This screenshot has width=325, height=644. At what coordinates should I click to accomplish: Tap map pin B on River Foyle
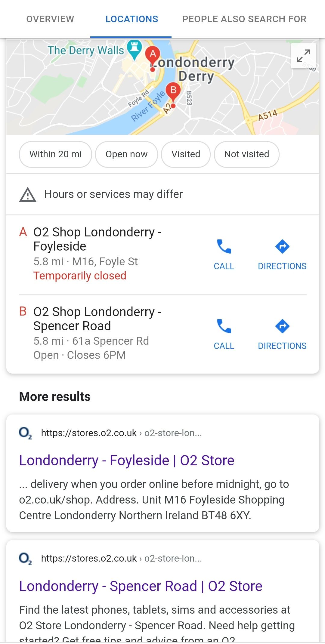click(173, 91)
